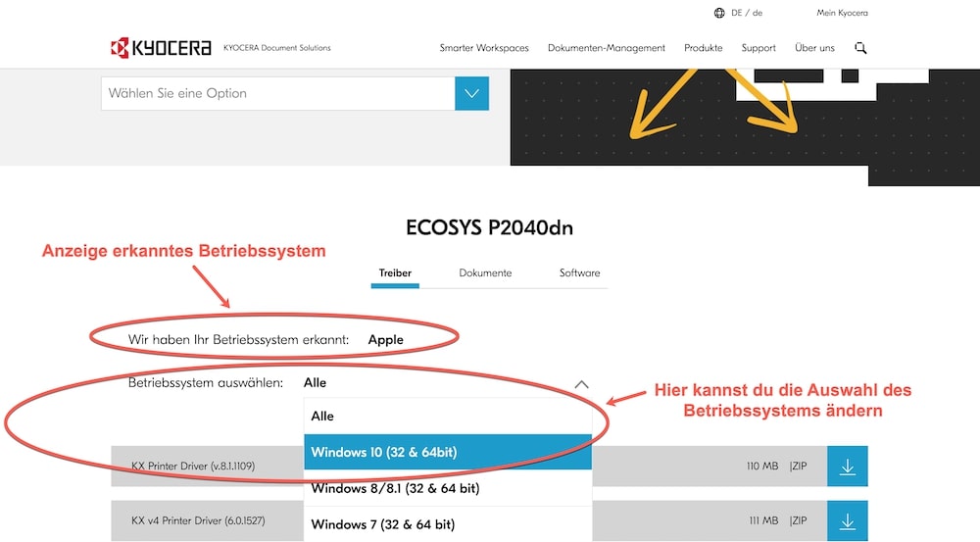Click the KYOCERA Document Solutions text

277,47
